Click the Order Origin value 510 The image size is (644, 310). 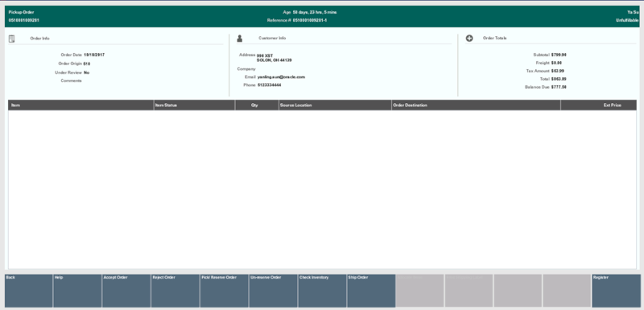click(x=87, y=64)
